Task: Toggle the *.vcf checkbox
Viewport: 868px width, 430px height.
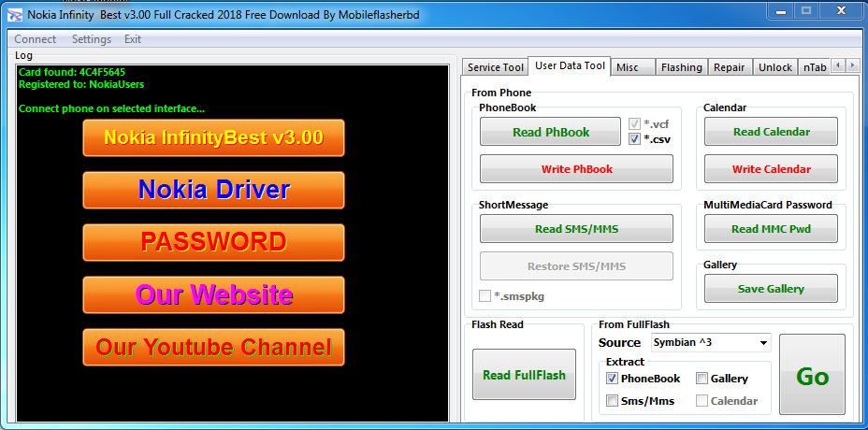Action: tap(634, 124)
